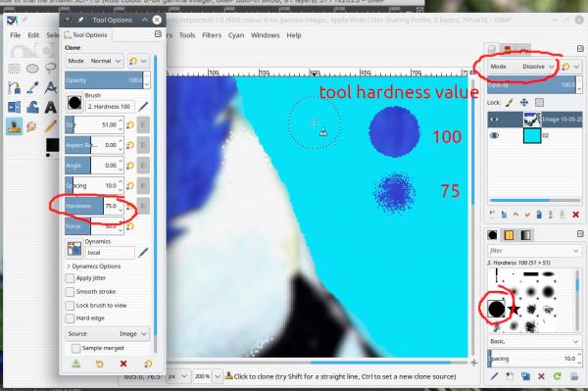Toggle visibility of cyan layer 02
Viewport: 588px width, 391px height.
[494, 135]
